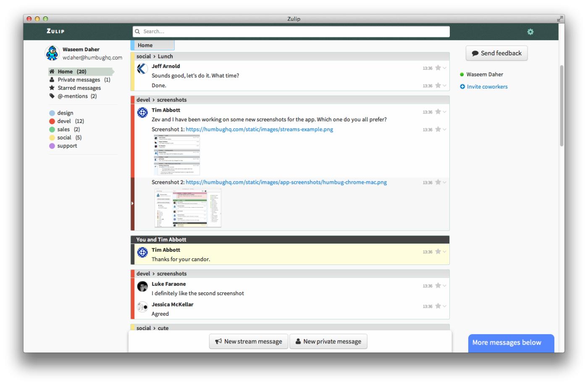Star Jeff Arnold's 'Sounds good' message

pyautogui.click(x=438, y=68)
